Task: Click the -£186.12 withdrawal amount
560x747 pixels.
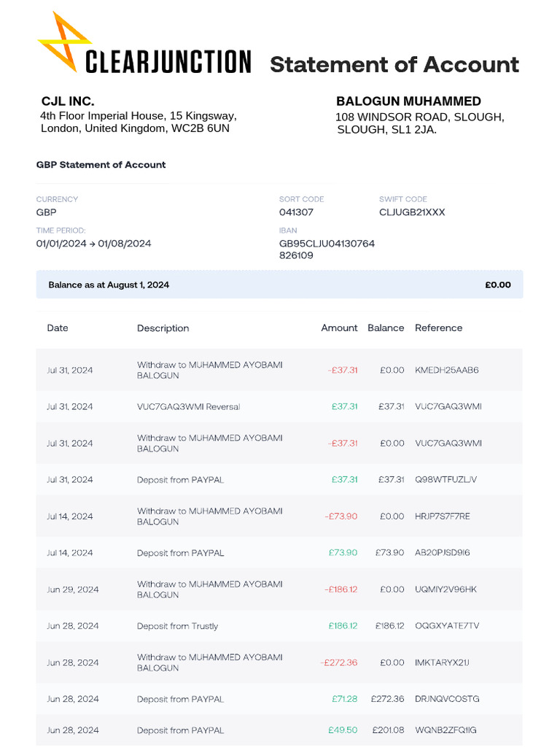Action: [x=341, y=589]
